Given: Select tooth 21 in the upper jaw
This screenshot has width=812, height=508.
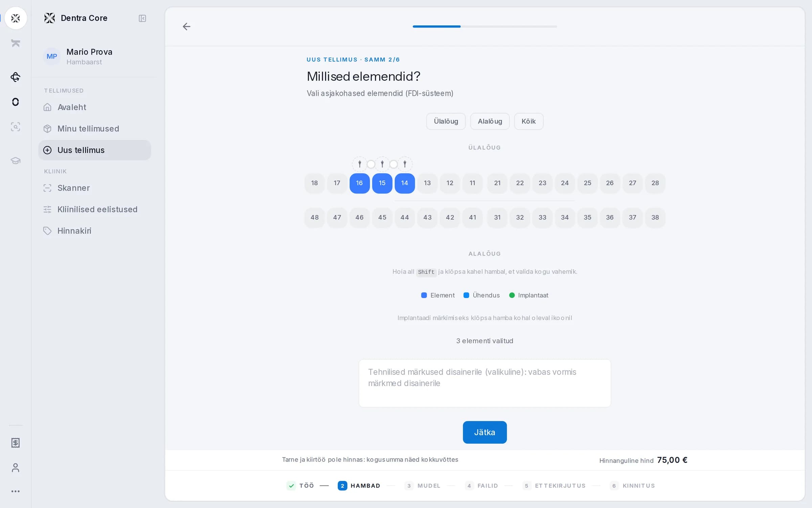Looking at the screenshot, I should pyautogui.click(x=497, y=183).
